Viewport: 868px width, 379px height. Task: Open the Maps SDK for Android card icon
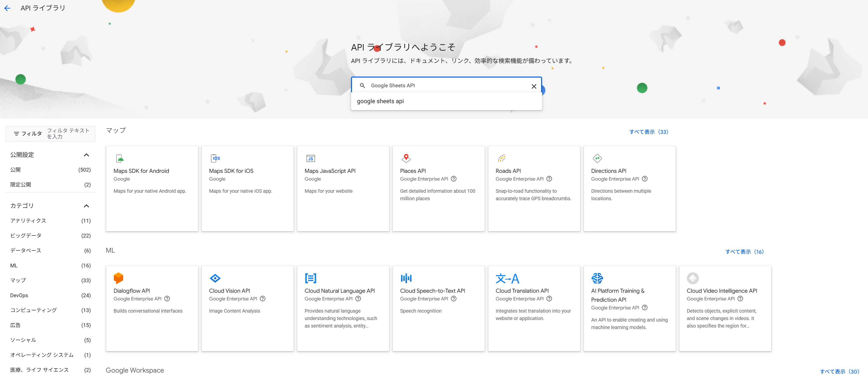tap(120, 158)
